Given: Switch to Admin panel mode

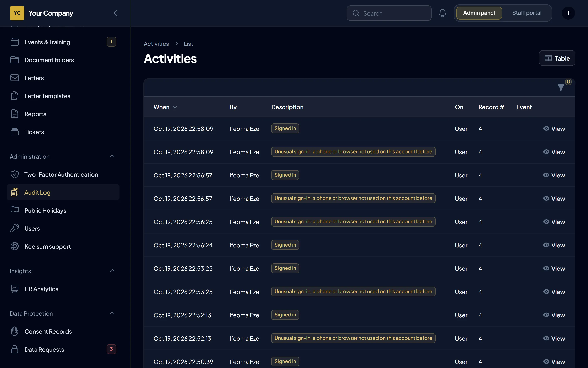Looking at the screenshot, I should click(479, 13).
